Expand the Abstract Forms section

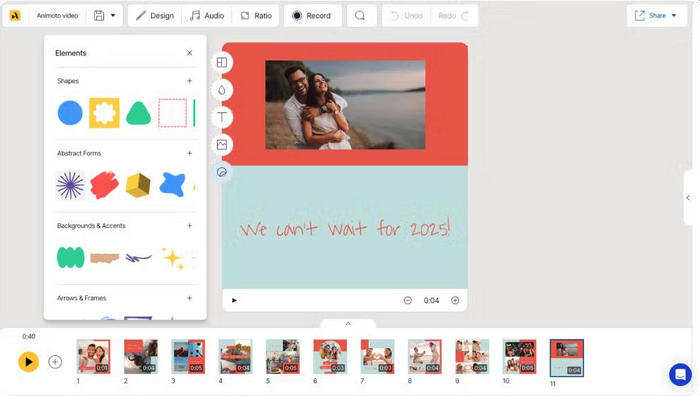190,153
